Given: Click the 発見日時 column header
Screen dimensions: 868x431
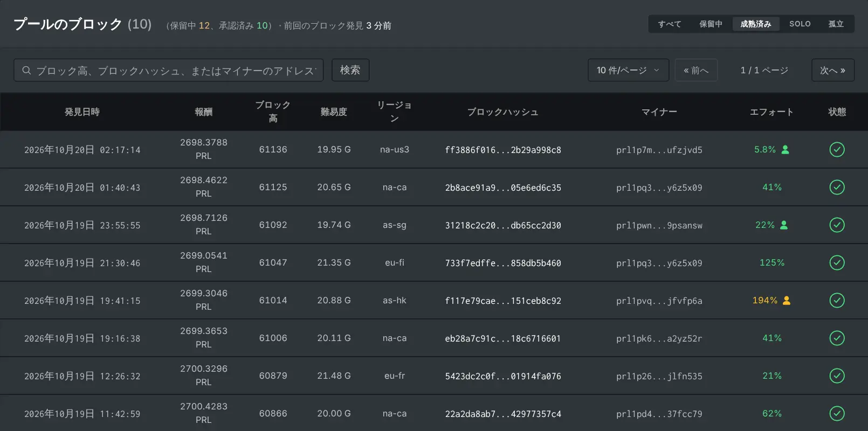Looking at the screenshot, I should 82,112.
